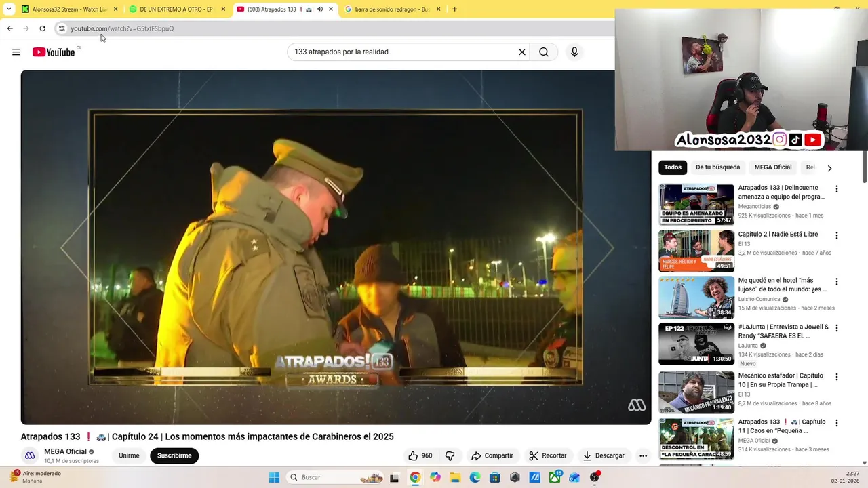Open Copilot from the taskbar
This screenshot has height=488, width=868.
(x=435, y=477)
